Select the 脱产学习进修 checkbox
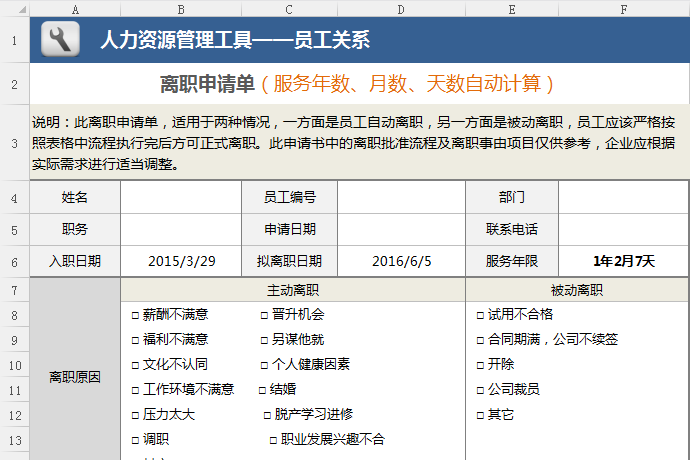The width and height of the screenshot is (690, 460). pyautogui.click(x=268, y=414)
